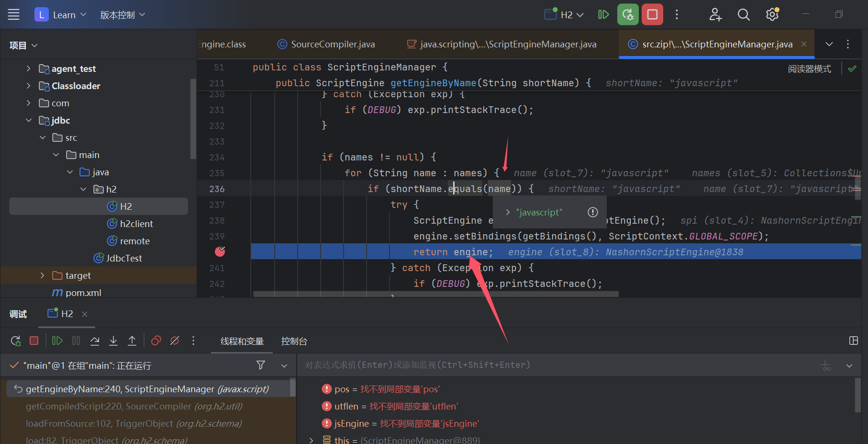Image resolution: width=868 pixels, height=444 pixels.
Task: Click the evaluate expression input field
Action: (555, 365)
